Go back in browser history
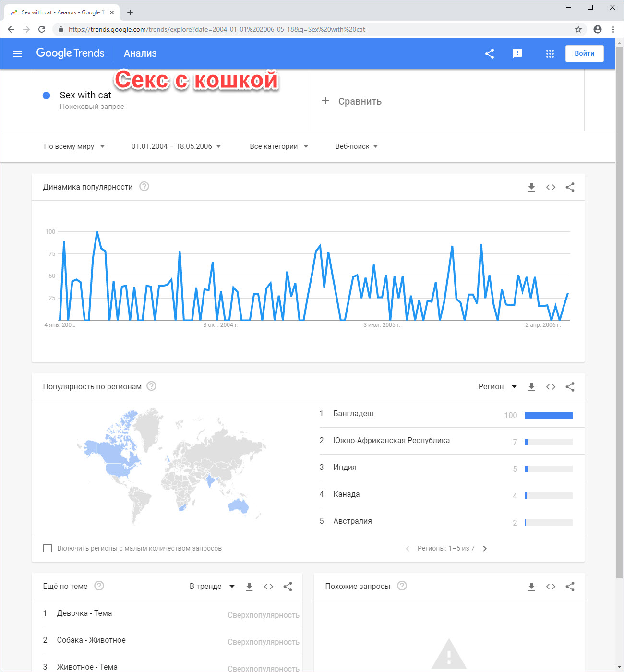624x672 pixels. pos(11,29)
